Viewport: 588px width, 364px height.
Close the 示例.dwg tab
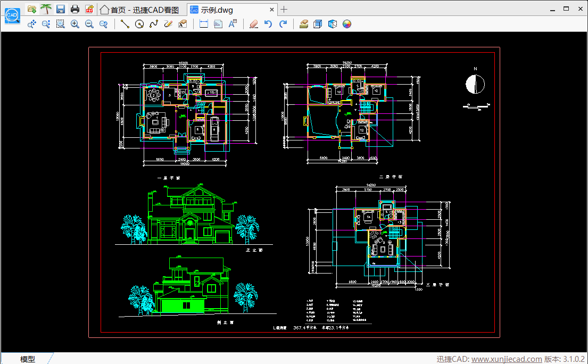point(272,10)
